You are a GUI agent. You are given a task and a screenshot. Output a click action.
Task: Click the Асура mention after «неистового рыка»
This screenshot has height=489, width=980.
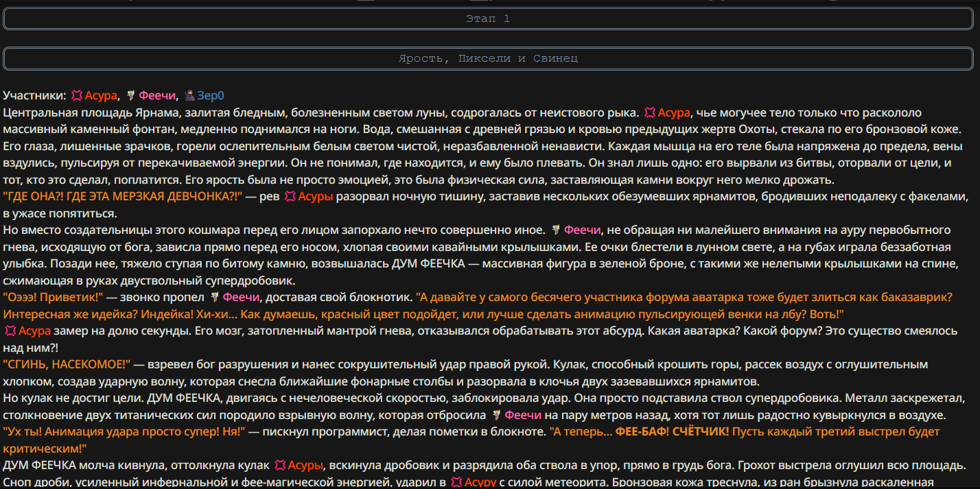[x=674, y=112]
